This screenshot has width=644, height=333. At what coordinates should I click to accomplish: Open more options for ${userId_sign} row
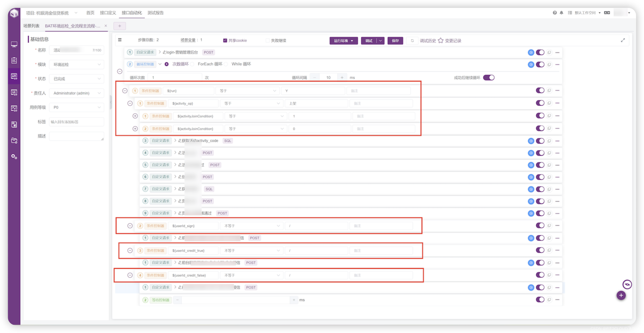[x=557, y=225]
